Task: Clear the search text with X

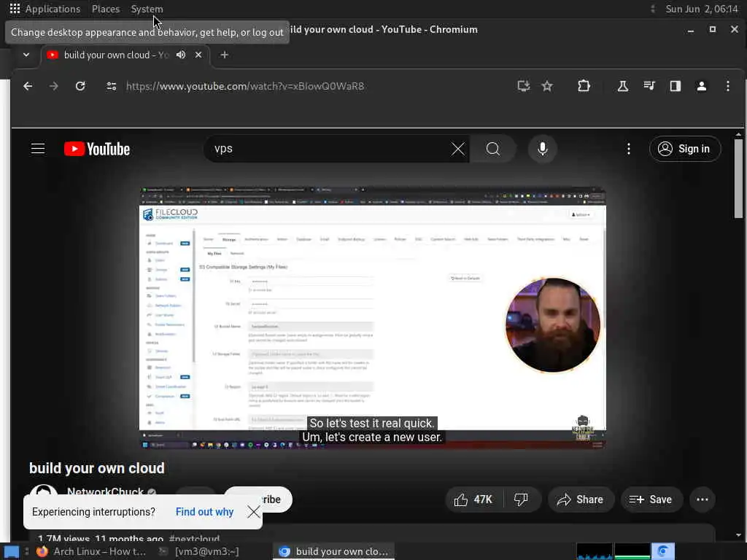Action: pos(458,149)
